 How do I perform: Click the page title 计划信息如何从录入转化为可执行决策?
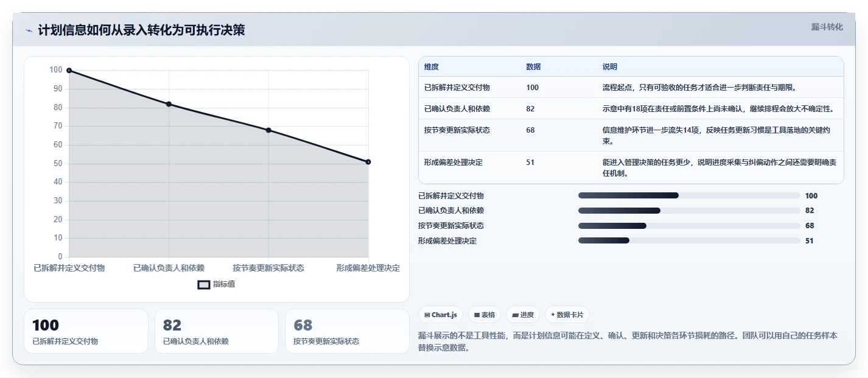141,30
